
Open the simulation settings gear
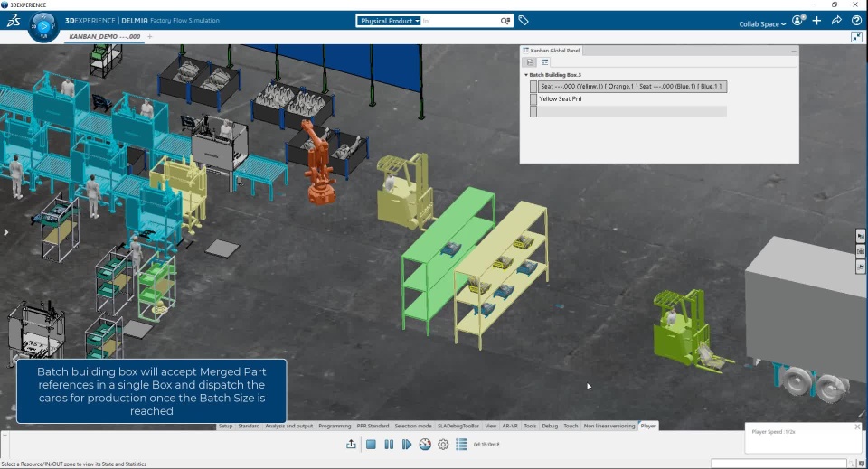pyautogui.click(x=443, y=444)
